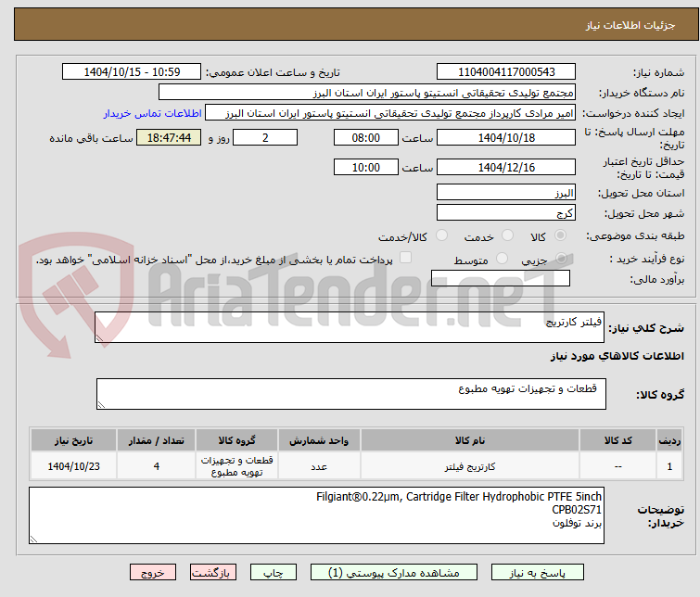The width and height of the screenshot is (700, 597).
Task: Click the قطعات و تجهیزات تهویه مطبوع table cell
Action: 236,466
